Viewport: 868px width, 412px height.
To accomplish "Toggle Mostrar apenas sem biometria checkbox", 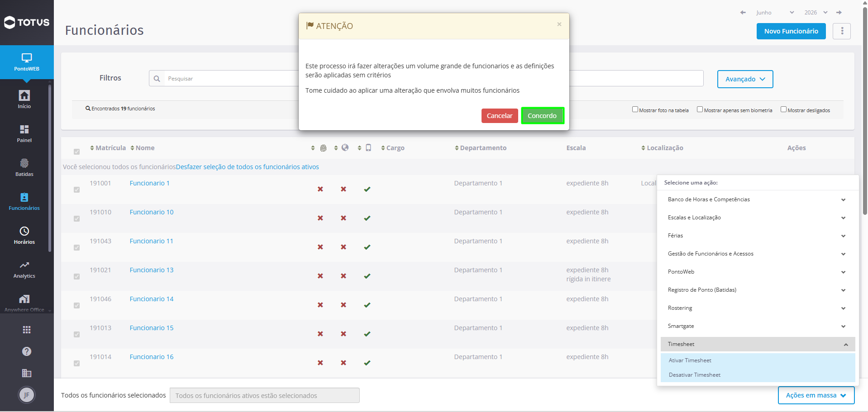I will [x=700, y=109].
